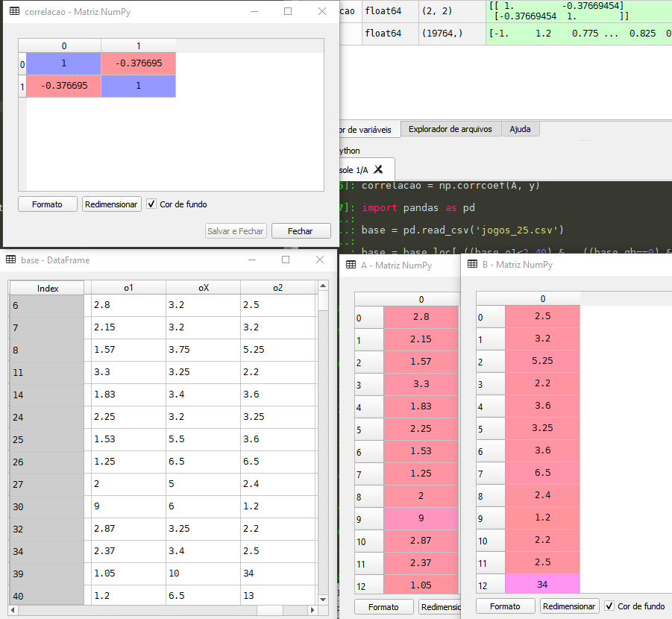The height and width of the screenshot is (619, 672).
Task: Click the table icon in correlacao window title
Action: (x=15, y=11)
